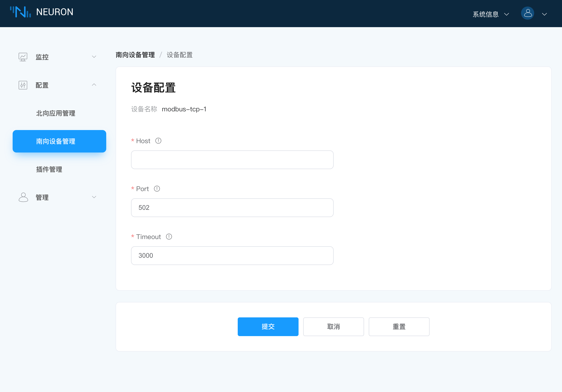The width and height of the screenshot is (562, 392).
Task: Click the 提交 submit button
Action: [268, 327]
